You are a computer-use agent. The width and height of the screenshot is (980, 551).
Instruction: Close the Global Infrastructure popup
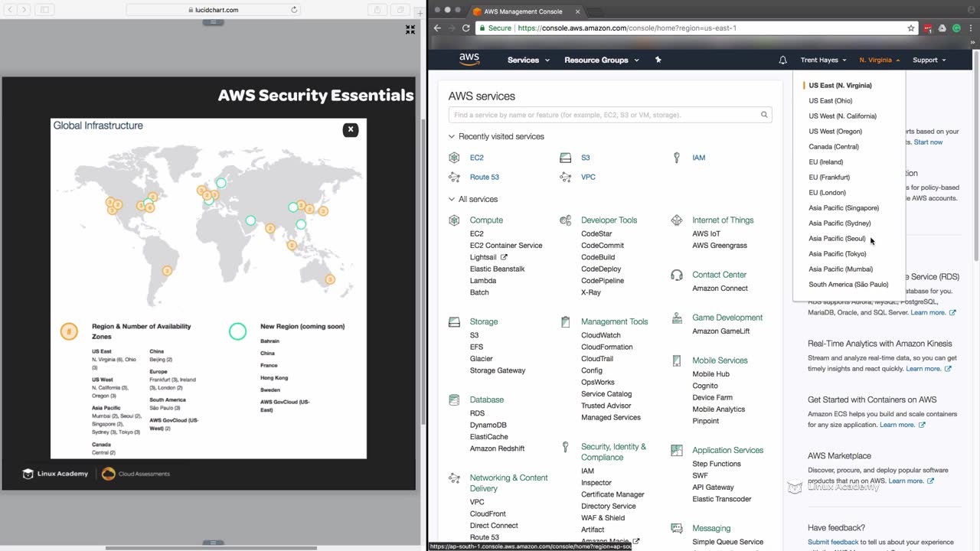point(351,129)
